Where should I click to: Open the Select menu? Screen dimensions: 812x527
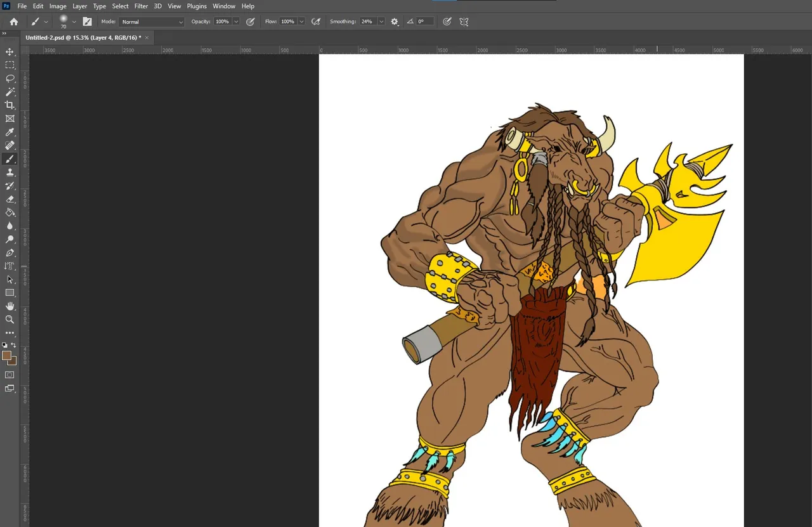click(x=121, y=6)
